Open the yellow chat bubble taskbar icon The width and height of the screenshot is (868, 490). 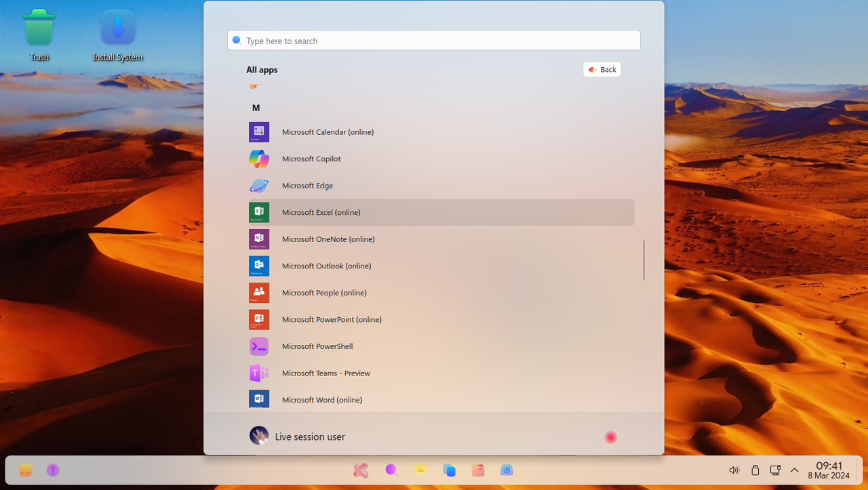tap(420, 470)
